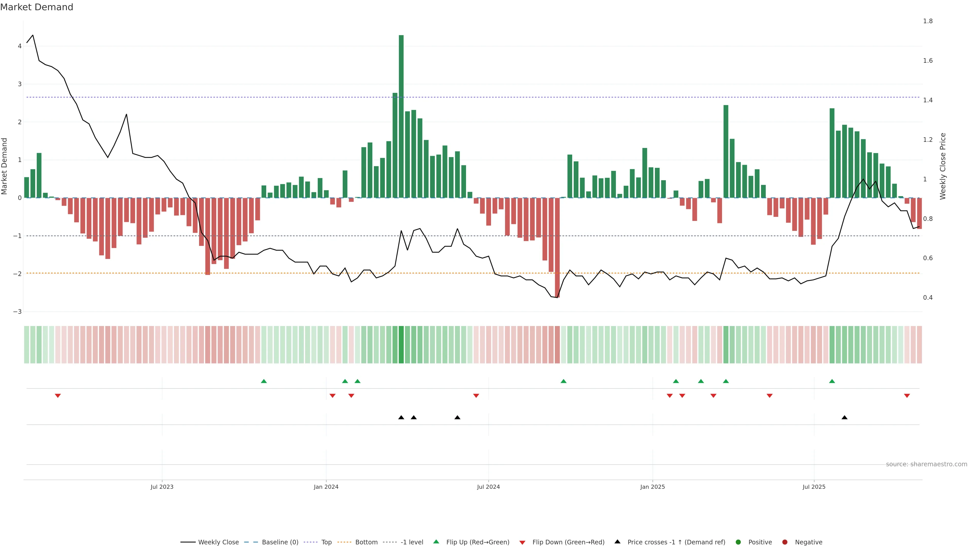
Task: Click Price crosses -1 black triangle legend
Action: pos(617,542)
